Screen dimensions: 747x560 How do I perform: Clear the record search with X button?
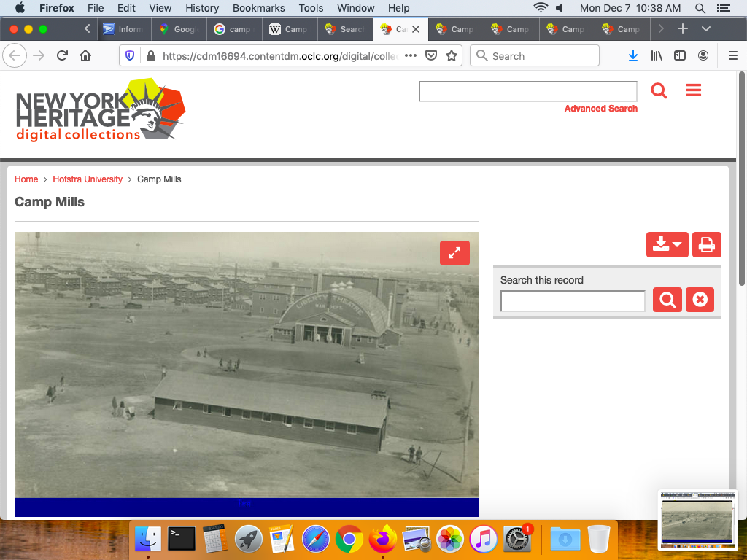coord(700,300)
